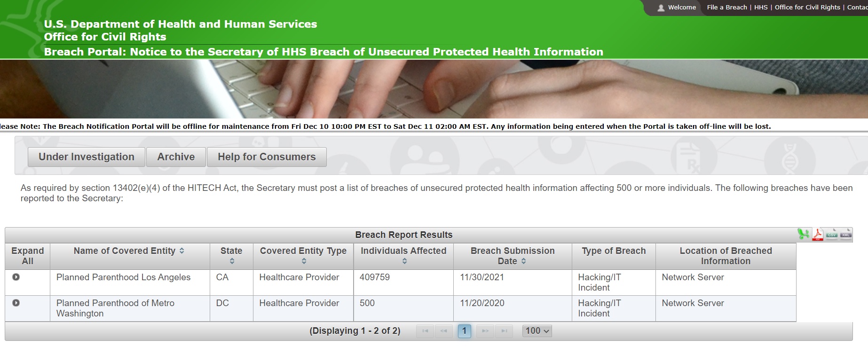
Task: Sort by Name of Covered Entity
Action: [x=181, y=251]
